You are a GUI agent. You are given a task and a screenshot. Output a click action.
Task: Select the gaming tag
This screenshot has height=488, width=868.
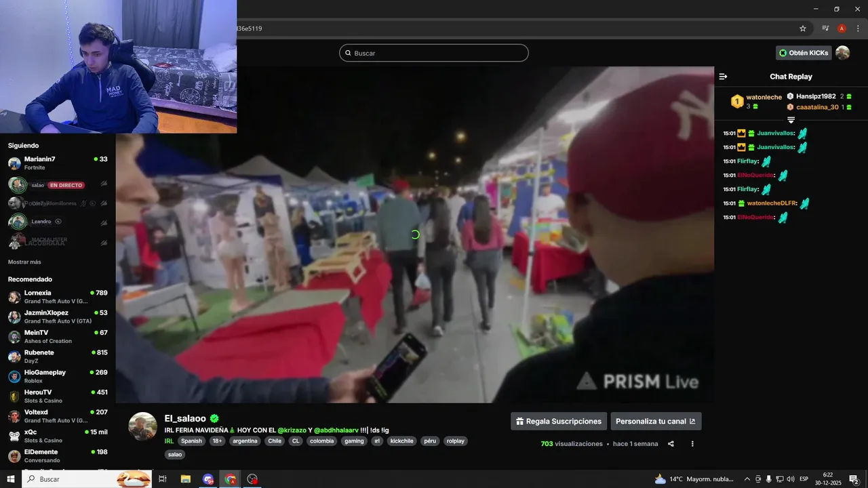pyautogui.click(x=354, y=441)
